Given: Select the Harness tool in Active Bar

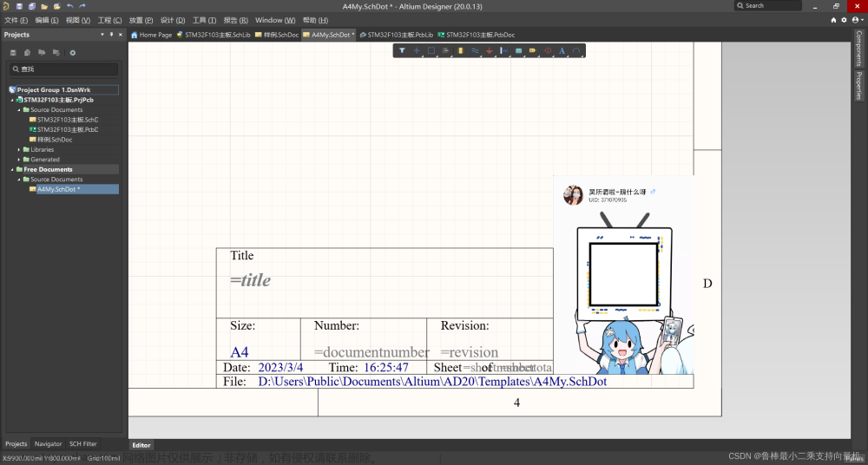Looking at the screenshot, I should point(503,51).
